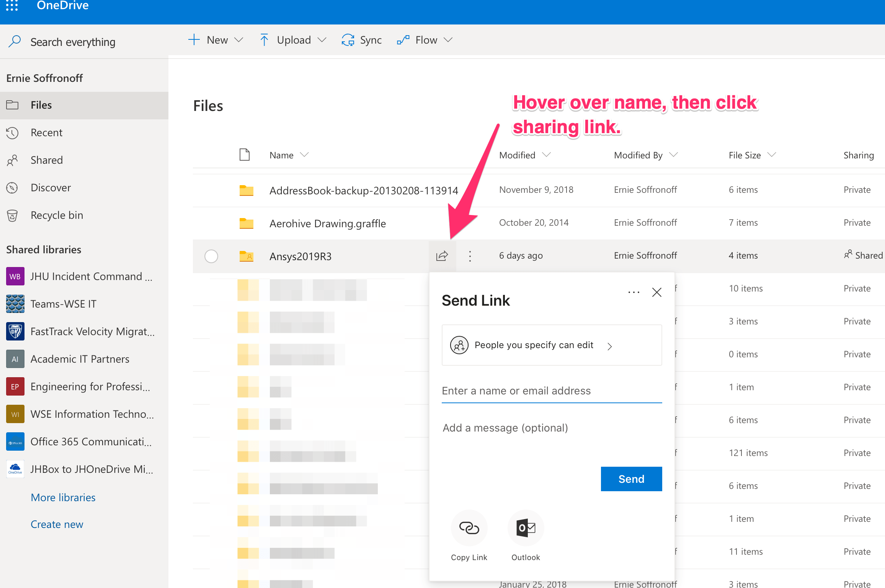The image size is (885, 588).
Task: Click the Share icon for Ansys2019R3
Action: click(442, 255)
